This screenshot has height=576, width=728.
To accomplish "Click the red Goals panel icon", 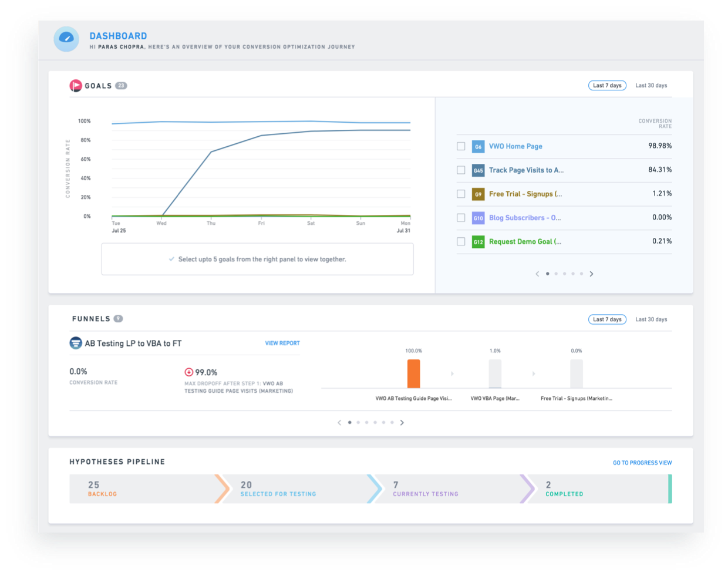I will coord(77,85).
